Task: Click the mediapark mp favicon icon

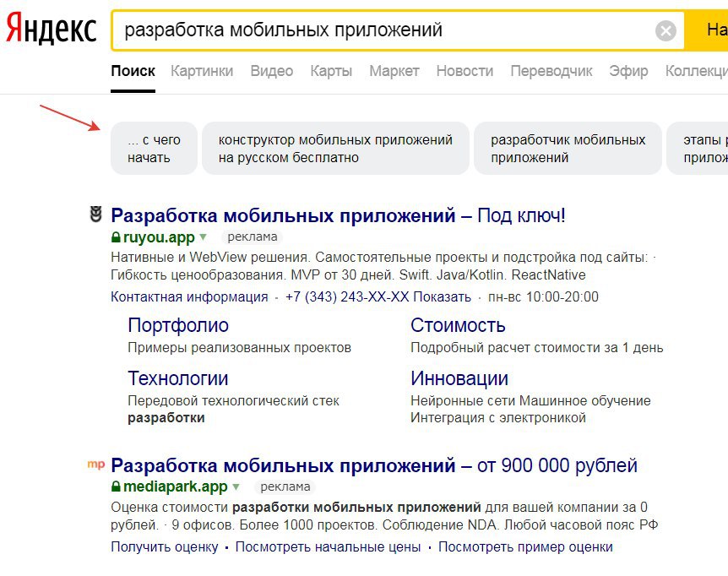Action: pyautogui.click(x=95, y=464)
